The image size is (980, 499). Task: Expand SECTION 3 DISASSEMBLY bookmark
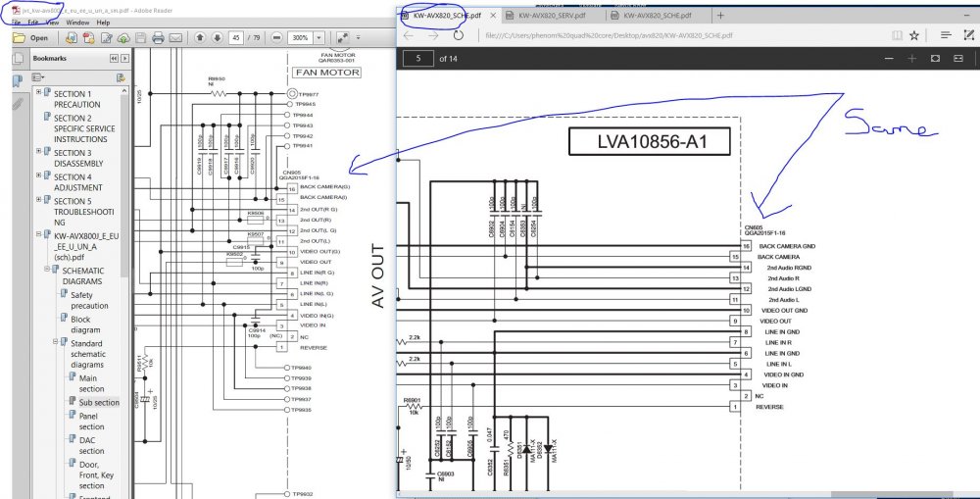pos(39,151)
